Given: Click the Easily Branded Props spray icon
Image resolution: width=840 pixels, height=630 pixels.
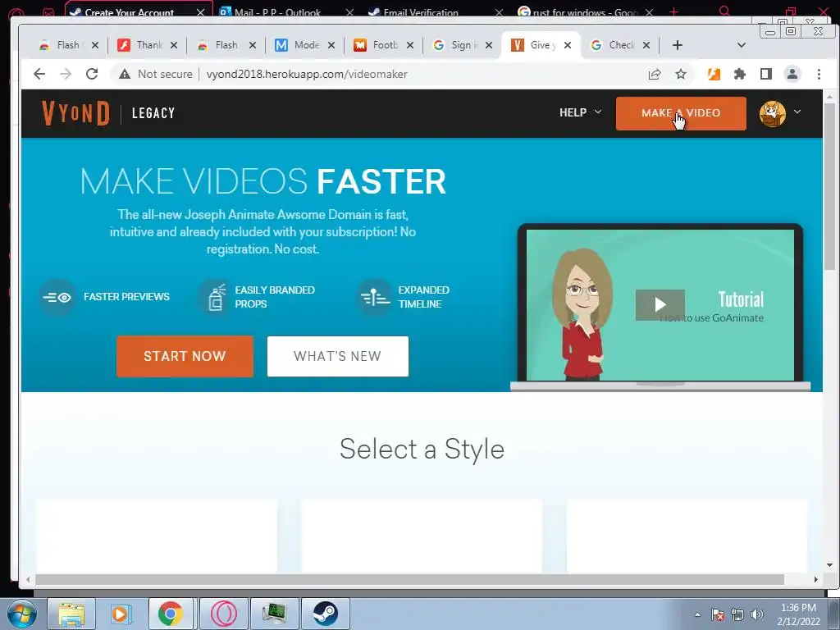Looking at the screenshot, I should click(216, 297).
